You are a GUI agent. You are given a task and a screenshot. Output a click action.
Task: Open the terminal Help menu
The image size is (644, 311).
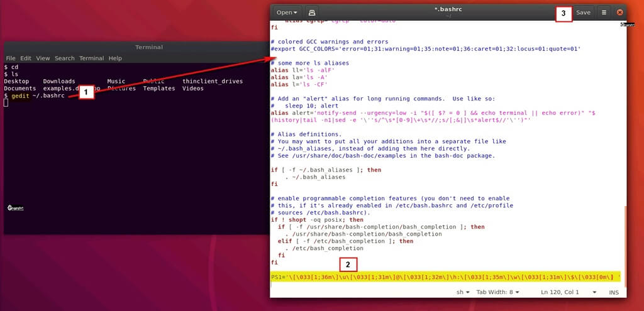click(x=115, y=58)
